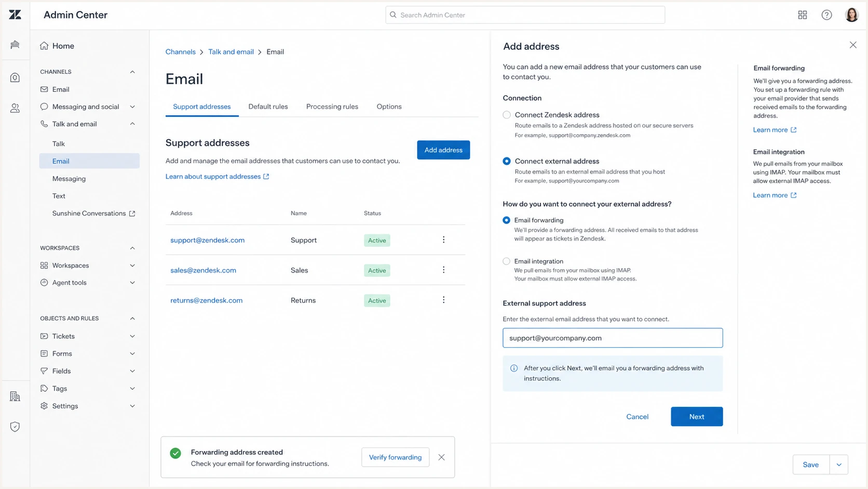Click the Tags icon in sidebar

[x=44, y=388]
